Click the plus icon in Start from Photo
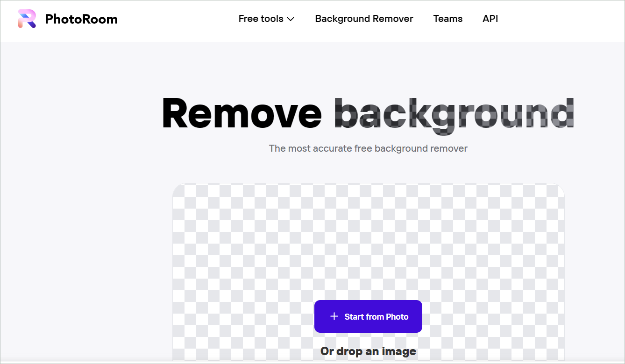 [334, 316]
